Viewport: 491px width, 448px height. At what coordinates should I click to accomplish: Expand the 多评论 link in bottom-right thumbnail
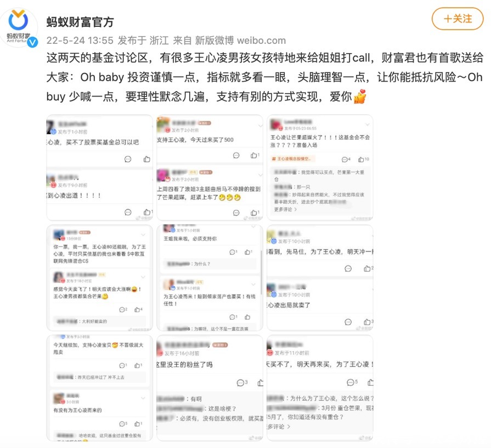tap(278, 427)
